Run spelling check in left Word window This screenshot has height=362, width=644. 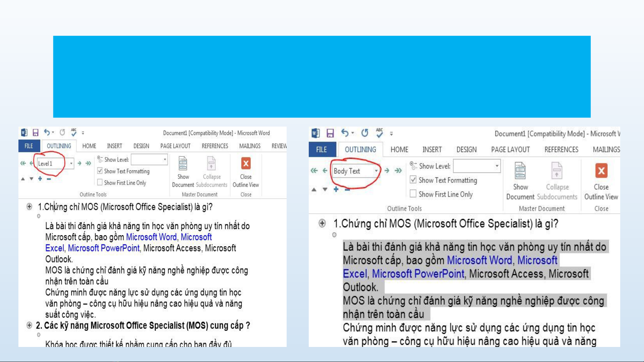(74, 133)
